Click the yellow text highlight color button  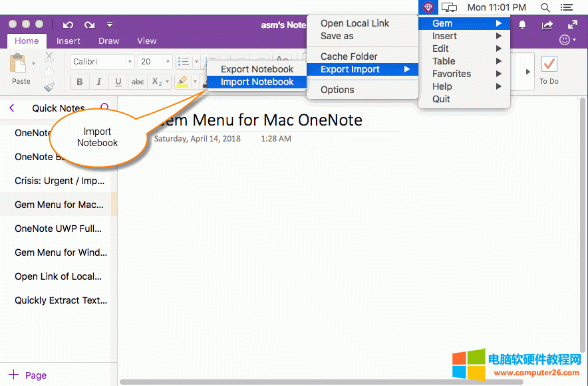(182, 82)
